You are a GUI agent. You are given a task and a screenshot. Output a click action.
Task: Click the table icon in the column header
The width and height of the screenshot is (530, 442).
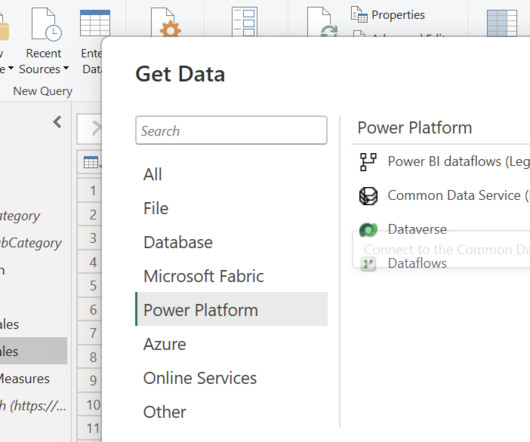91,162
